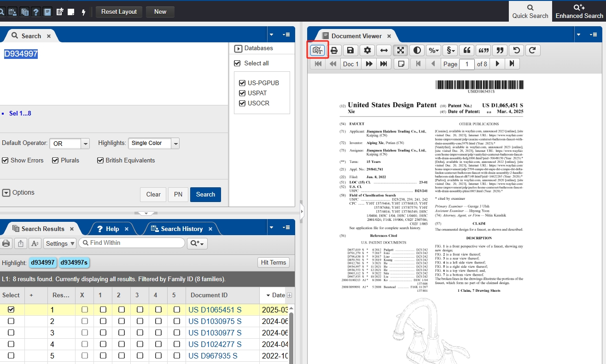The image size is (606, 364).
Task: Click the fit-to-width arrows icon
Action: 384,51
